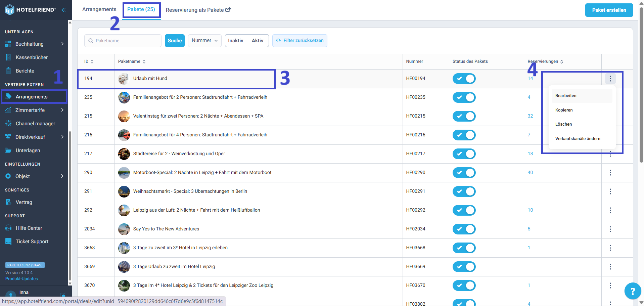
Task: Focus the Paketname search field
Action: [x=123, y=41]
